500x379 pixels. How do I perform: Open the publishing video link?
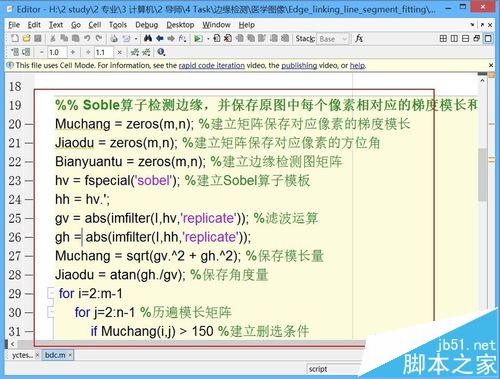point(299,66)
